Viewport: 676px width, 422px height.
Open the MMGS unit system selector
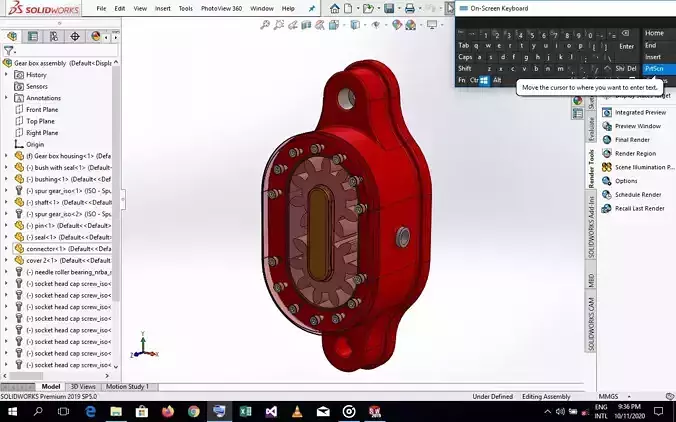[614, 396]
